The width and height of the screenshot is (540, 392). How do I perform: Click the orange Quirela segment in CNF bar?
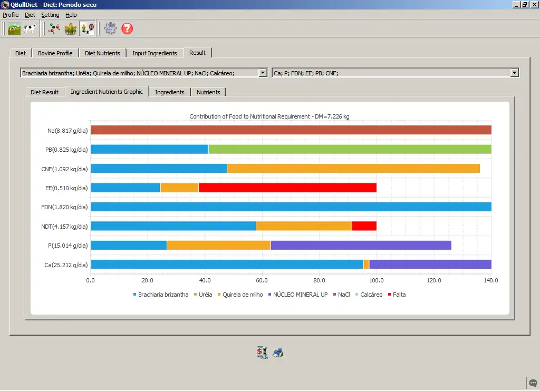point(353,168)
